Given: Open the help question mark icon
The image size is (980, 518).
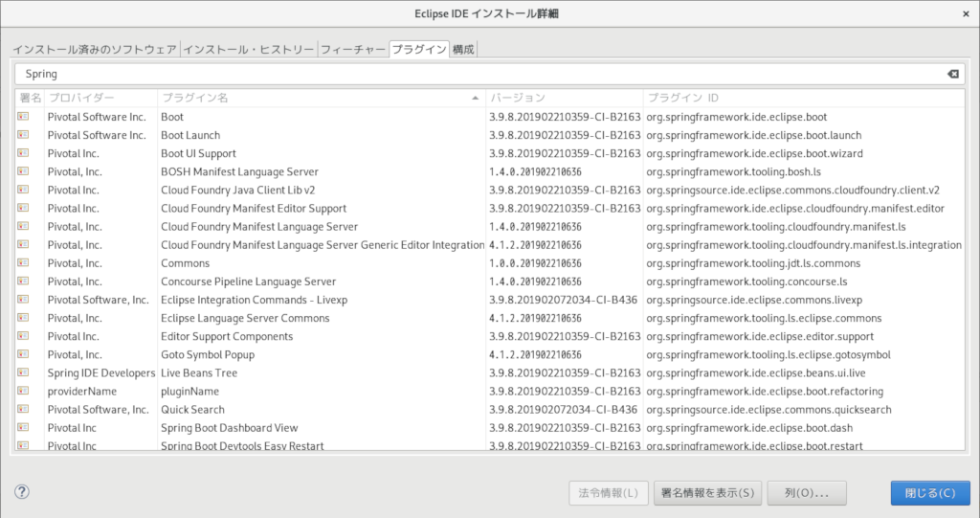Looking at the screenshot, I should (22, 492).
